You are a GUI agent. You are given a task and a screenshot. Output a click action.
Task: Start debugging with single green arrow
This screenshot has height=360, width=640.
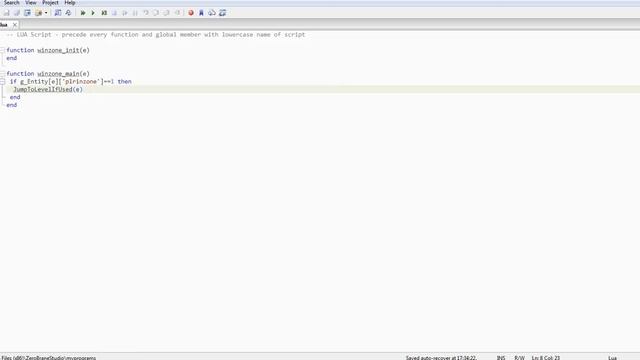click(93, 13)
